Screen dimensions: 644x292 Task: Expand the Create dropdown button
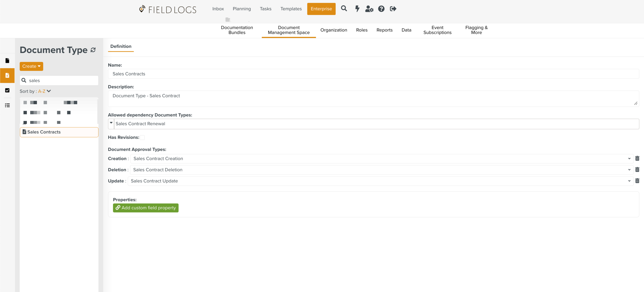tap(31, 66)
